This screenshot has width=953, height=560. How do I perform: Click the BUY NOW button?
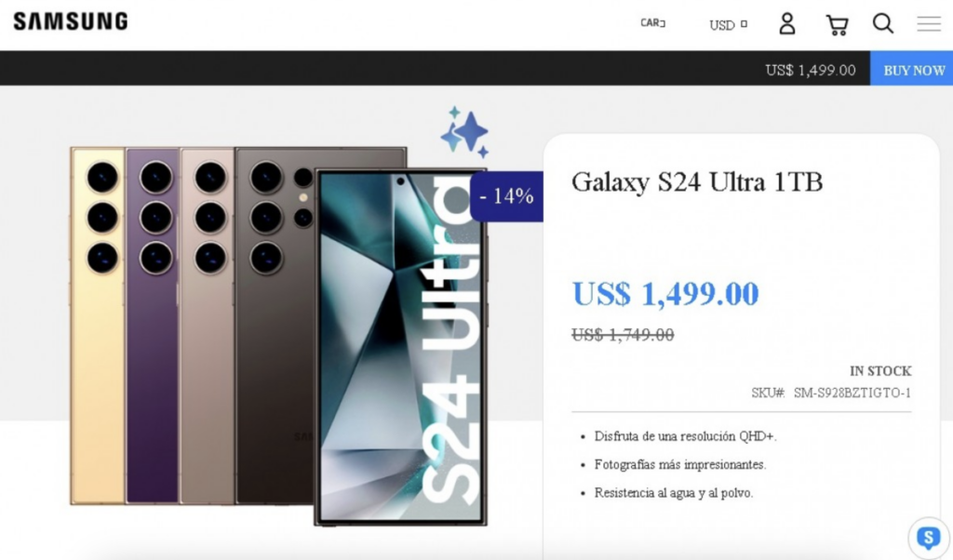(913, 70)
